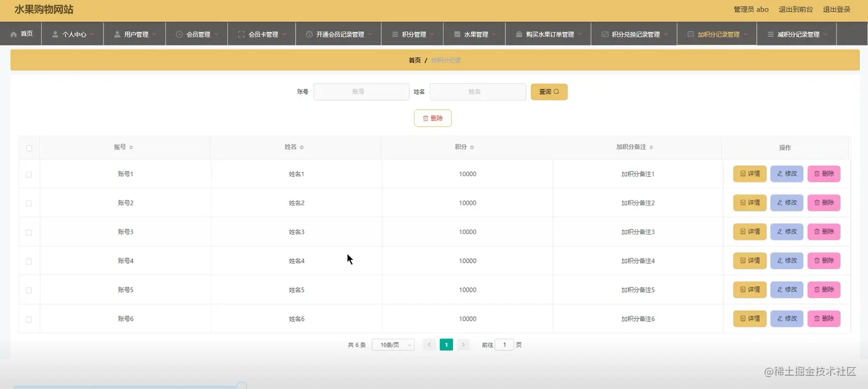Image resolution: width=868 pixels, height=389 pixels.
Task: Click trash icon in the top 删除 button
Action: tap(425, 118)
